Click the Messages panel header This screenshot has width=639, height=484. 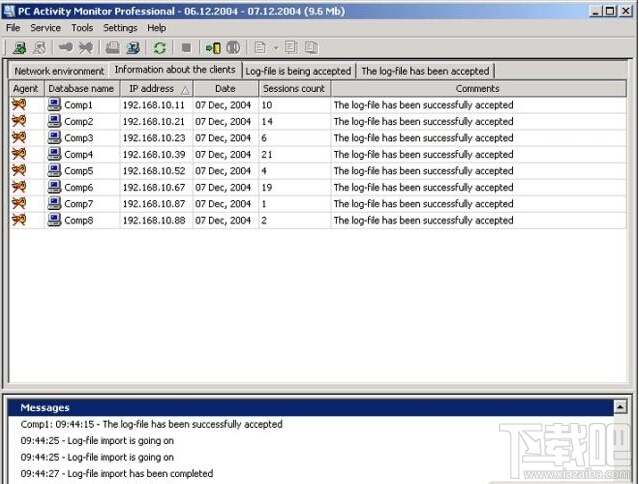pyautogui.click(x=311, y=407)
